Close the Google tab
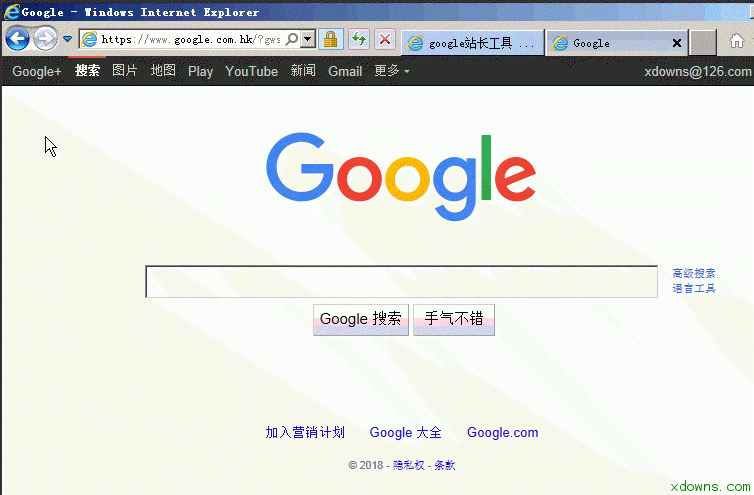The width and height of the screenshot is (754, 495). tap(677, 43)
